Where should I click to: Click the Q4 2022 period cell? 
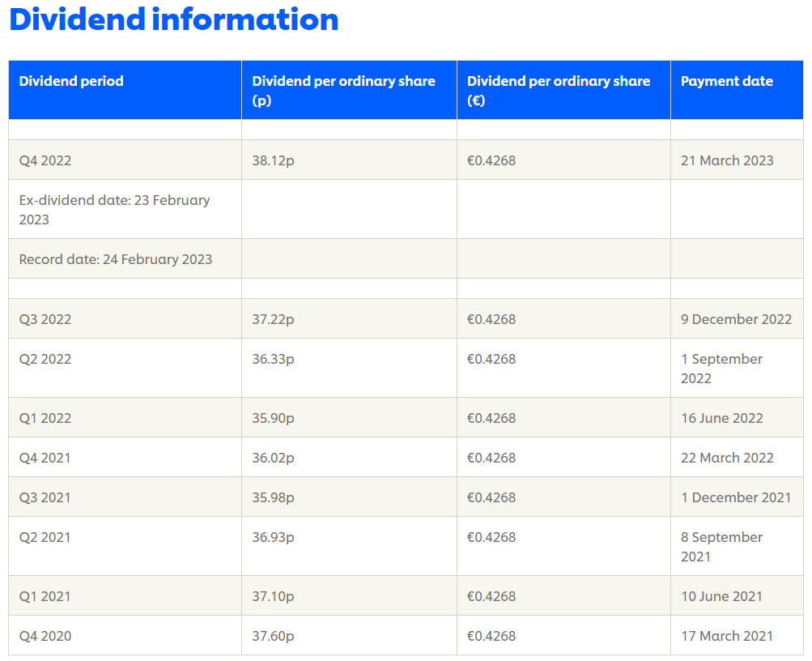pyautogui.click(x=45, y=160)
